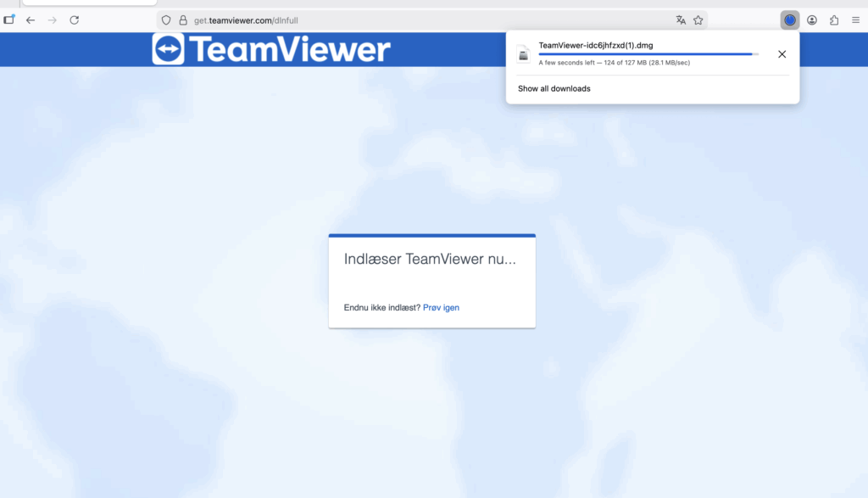Open the tracking protection shield icon

tap(166, 20)
